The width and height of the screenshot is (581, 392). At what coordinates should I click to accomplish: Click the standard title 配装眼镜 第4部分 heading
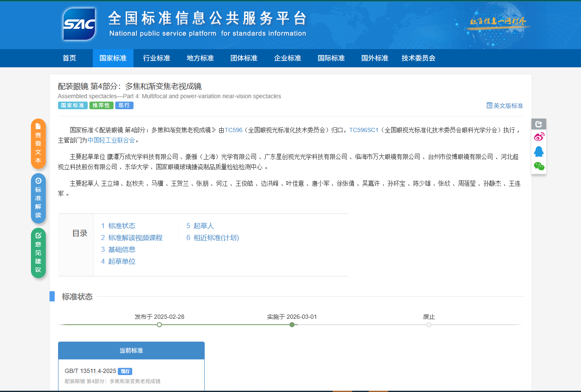pos(130,86)
